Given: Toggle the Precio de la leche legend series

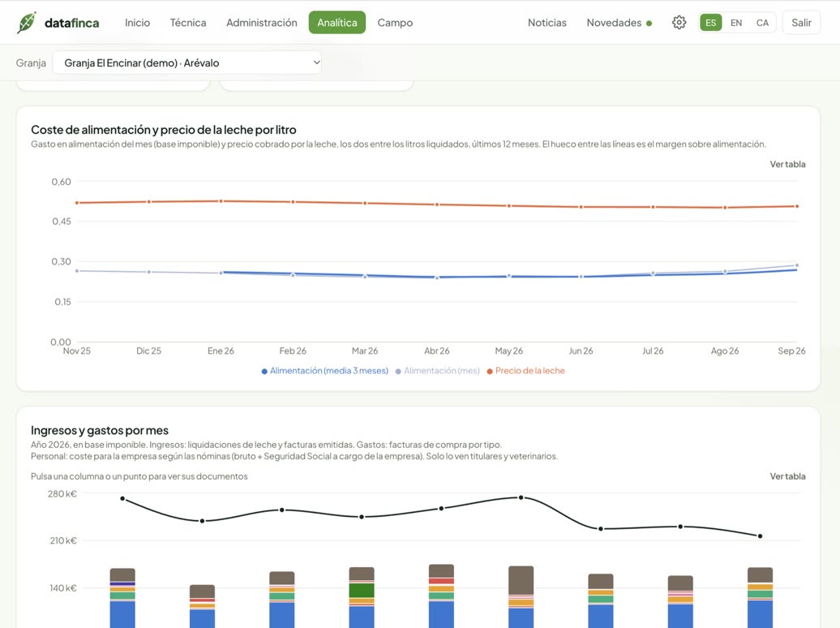Looking at the screenshot, I should pyautogui.click(x=525, y=371).
